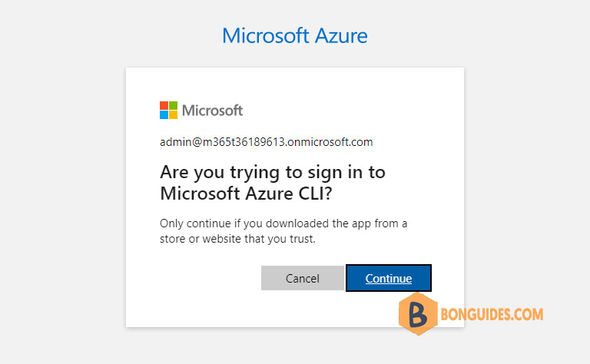590x364 pixels.
Task: Click the yellow square in Microsoft logo
Action: point(173,114)
